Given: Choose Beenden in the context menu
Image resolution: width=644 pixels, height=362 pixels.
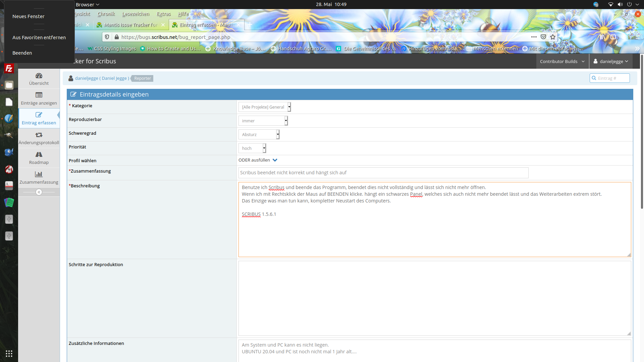Looking at the screenshot, I should (22, 53).
